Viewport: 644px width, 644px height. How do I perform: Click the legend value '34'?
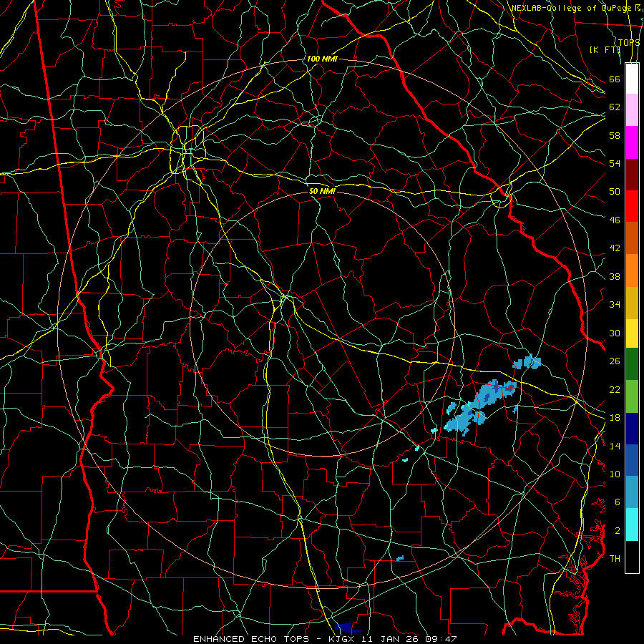tap(615, 305)
